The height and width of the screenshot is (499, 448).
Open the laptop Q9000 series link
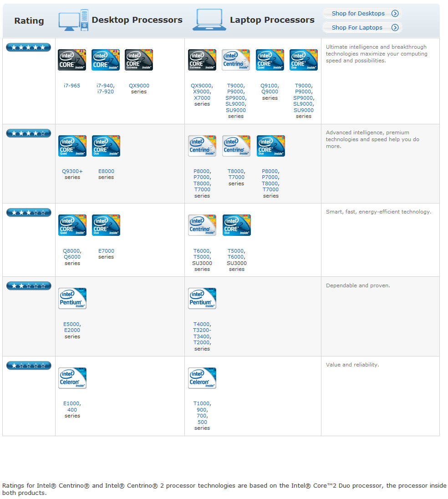click(x=270, y=92)
